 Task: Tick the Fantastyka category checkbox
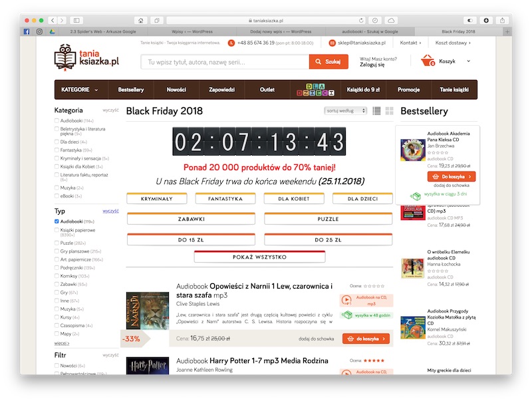[57, 150]
